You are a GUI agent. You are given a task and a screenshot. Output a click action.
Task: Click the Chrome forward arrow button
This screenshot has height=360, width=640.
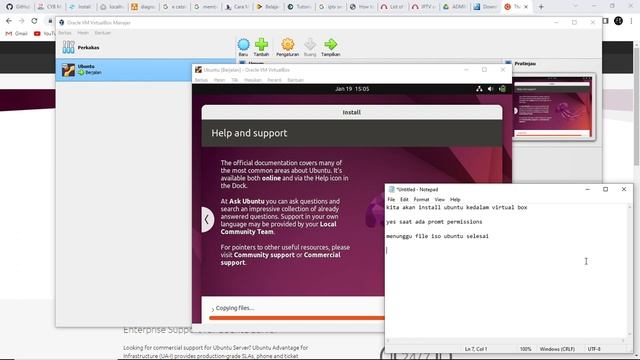pyautogui.click(x=22, y=21)
